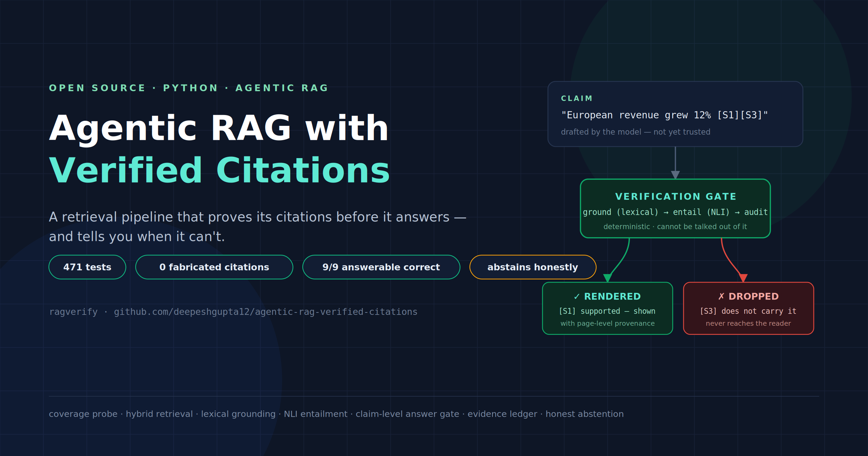Screen dimensions: 868x456
Task: Click 'drafted by the model — not yet trusted'
Action: tap(635, 132)
